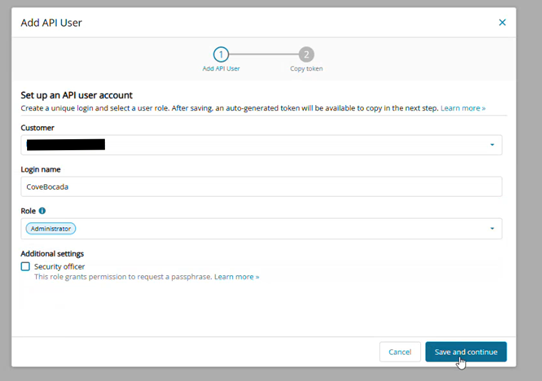
Task: Click the Add API User step label
Action: point(221,68)
